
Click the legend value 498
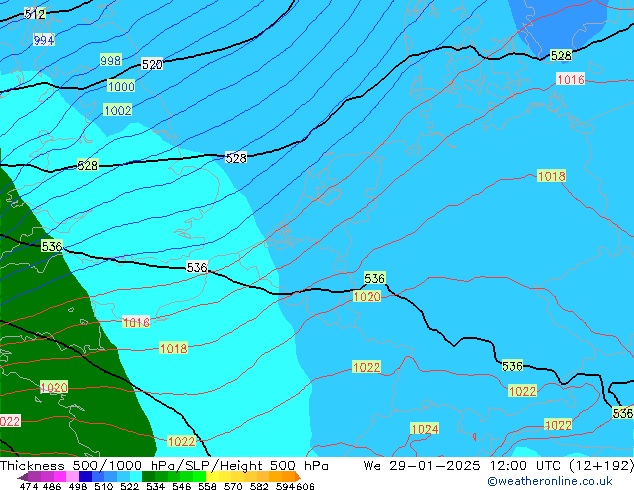pyautogui.click(x=78, y=486)
